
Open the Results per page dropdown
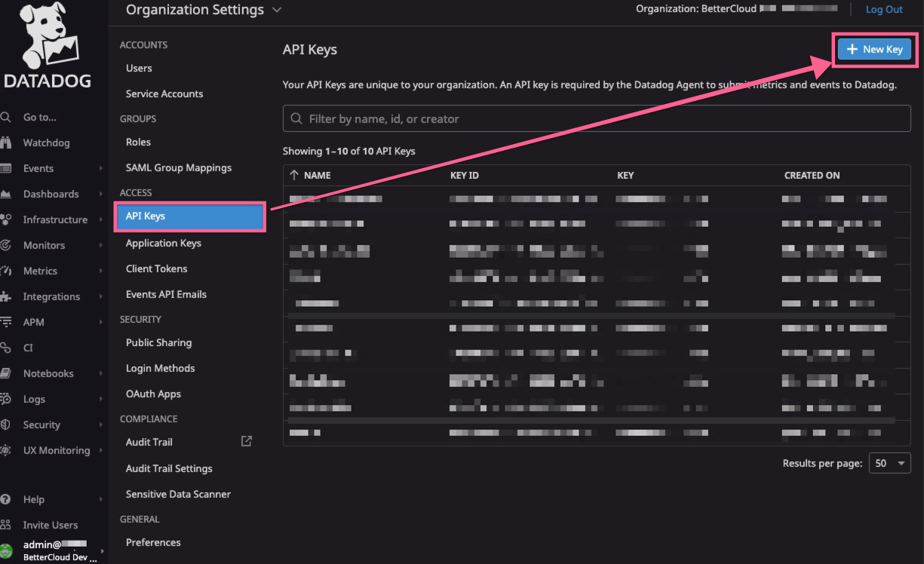889,464
